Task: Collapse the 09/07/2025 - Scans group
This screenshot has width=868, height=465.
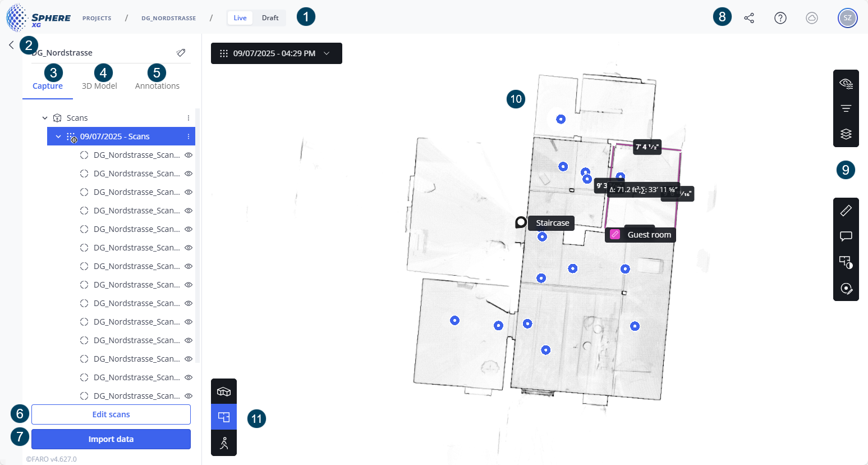Action: 58,136
